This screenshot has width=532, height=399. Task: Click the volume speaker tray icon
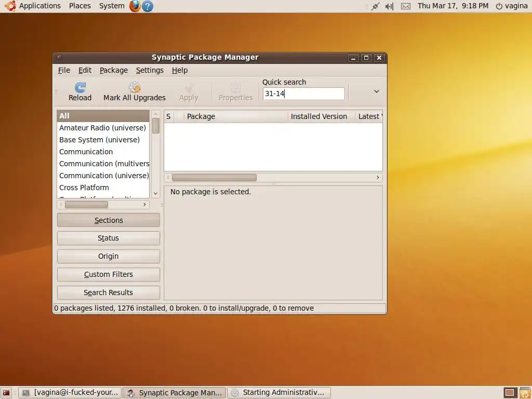pos(390,6)
